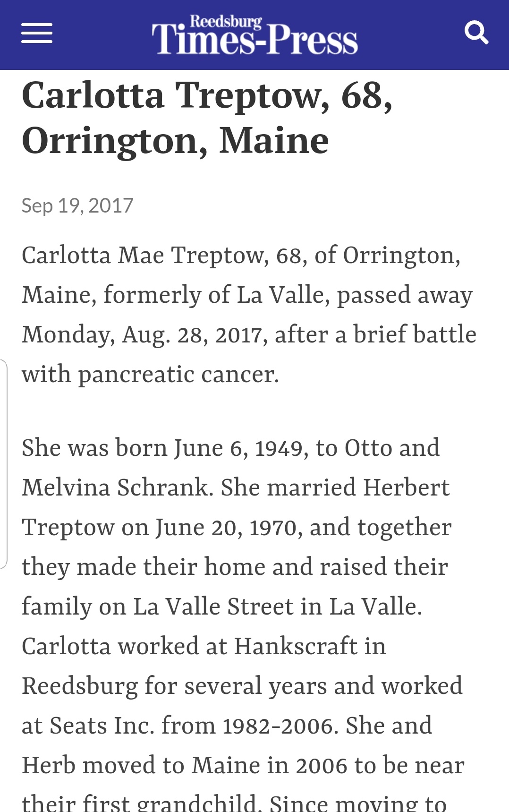Click the Carlotta Treptow obituary headline
The image size is (509, 812).
click(x=207, y=118)
